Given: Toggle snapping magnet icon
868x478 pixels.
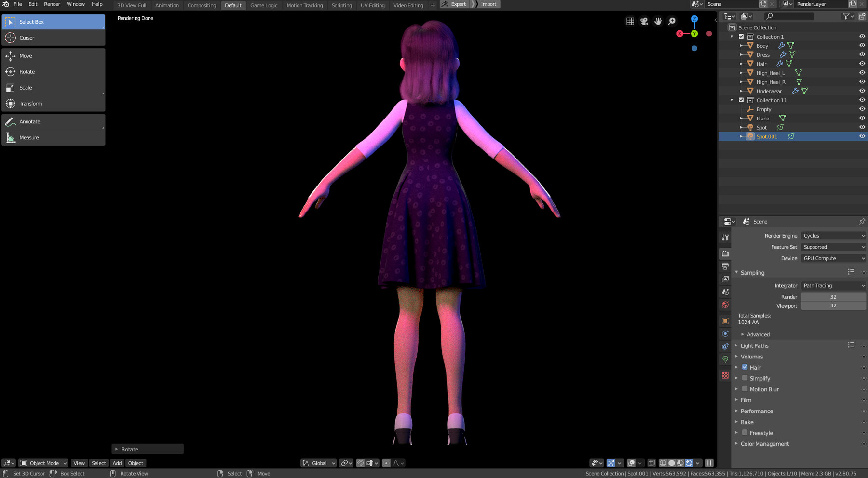Looking at the screenshot, I should 360,463.
